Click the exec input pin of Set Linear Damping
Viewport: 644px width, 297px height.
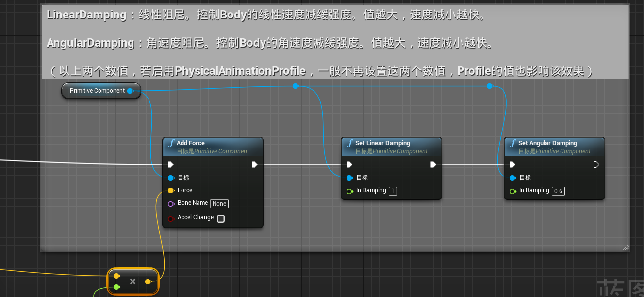349,165
